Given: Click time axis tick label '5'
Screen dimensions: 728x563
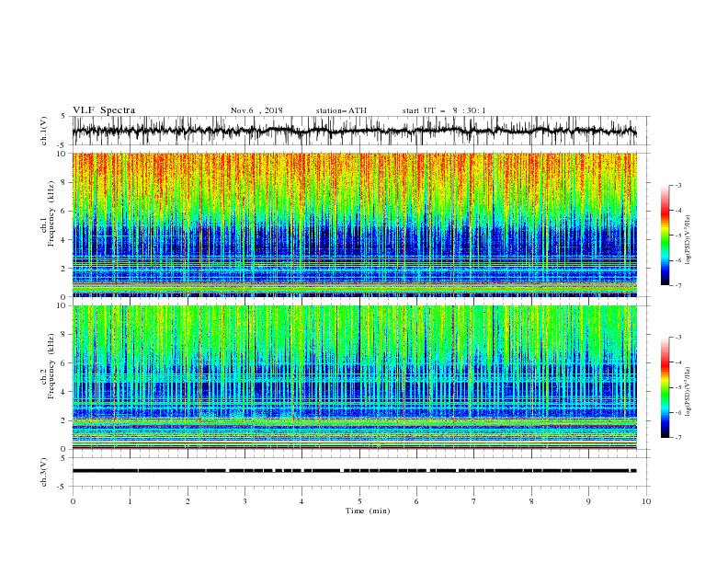Looking at the screenshot, I should (359, 501).
